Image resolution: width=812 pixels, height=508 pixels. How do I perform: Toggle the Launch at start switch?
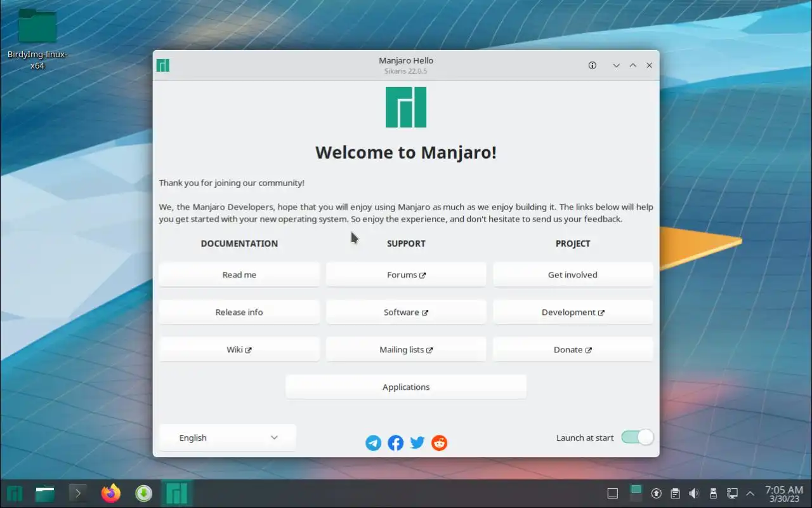[637, 438]
